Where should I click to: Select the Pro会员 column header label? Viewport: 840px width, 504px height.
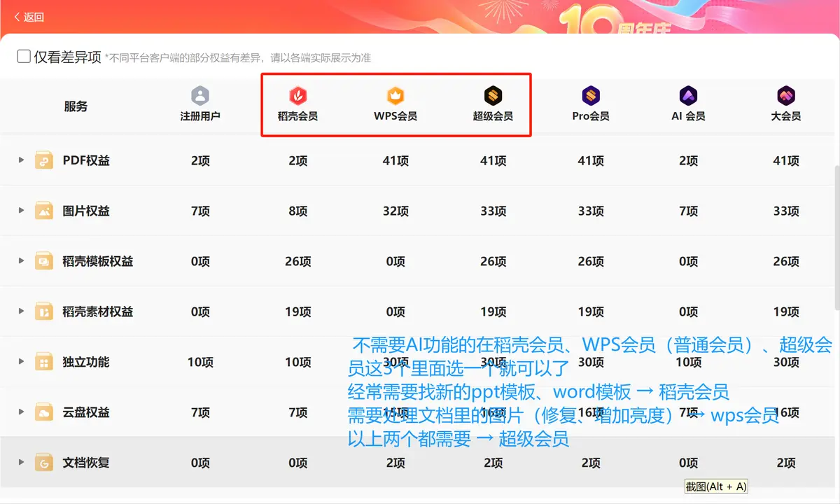(x=591, y=116)
